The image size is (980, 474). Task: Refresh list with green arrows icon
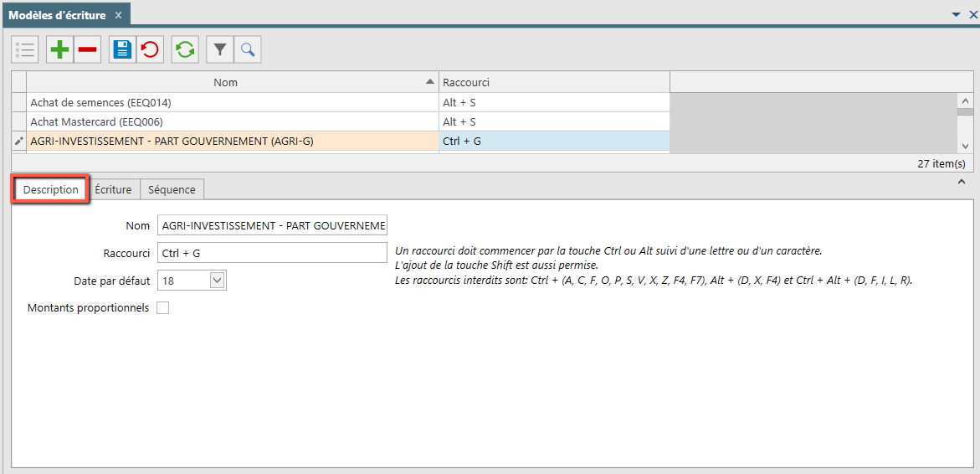pos(185,50)
